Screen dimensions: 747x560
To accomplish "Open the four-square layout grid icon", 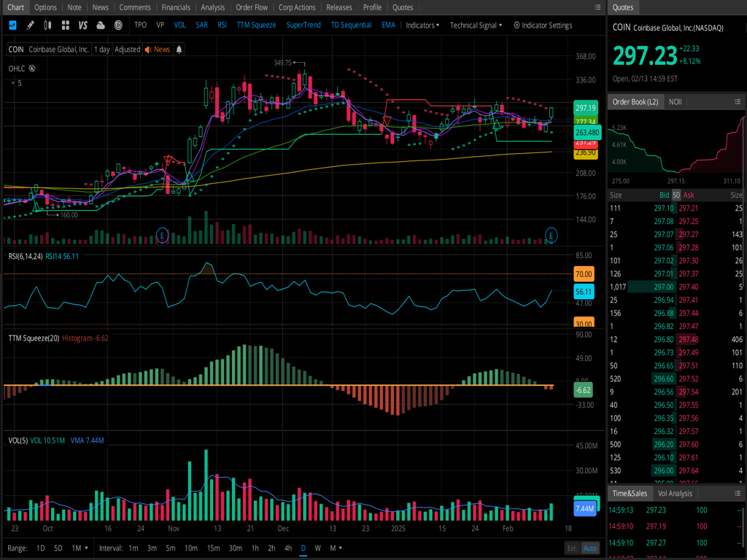I will pos(66,25).
